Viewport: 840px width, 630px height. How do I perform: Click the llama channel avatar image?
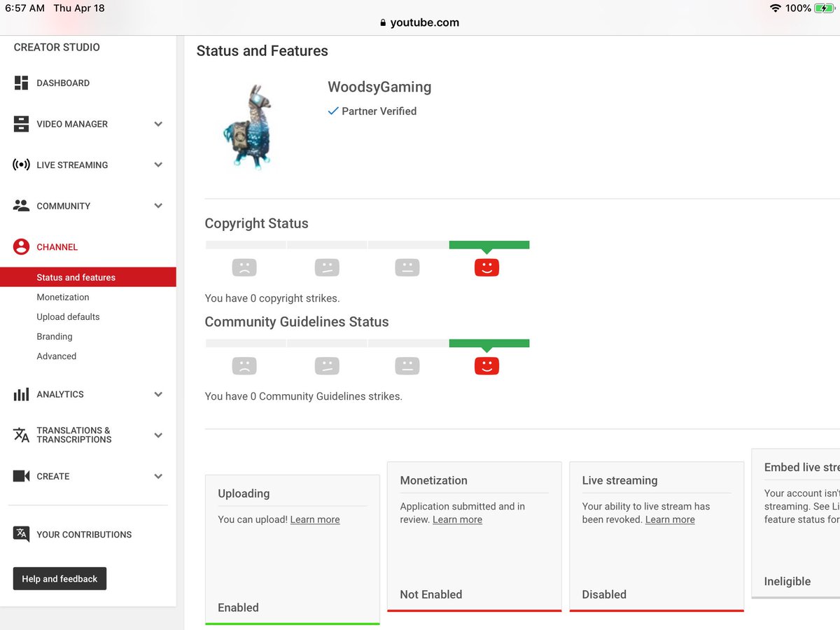[246, 127]
